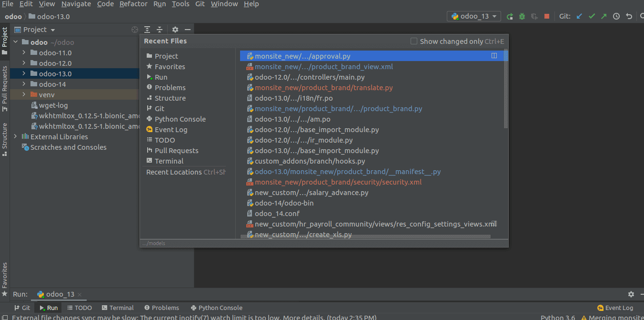
Task: Expand External Libraries node
Action: coord(16,136)
